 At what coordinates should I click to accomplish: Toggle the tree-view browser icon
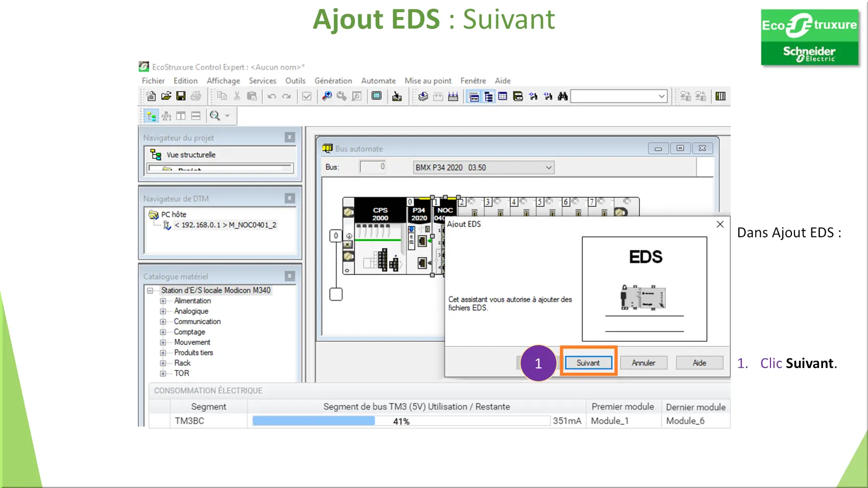point(489,96)
